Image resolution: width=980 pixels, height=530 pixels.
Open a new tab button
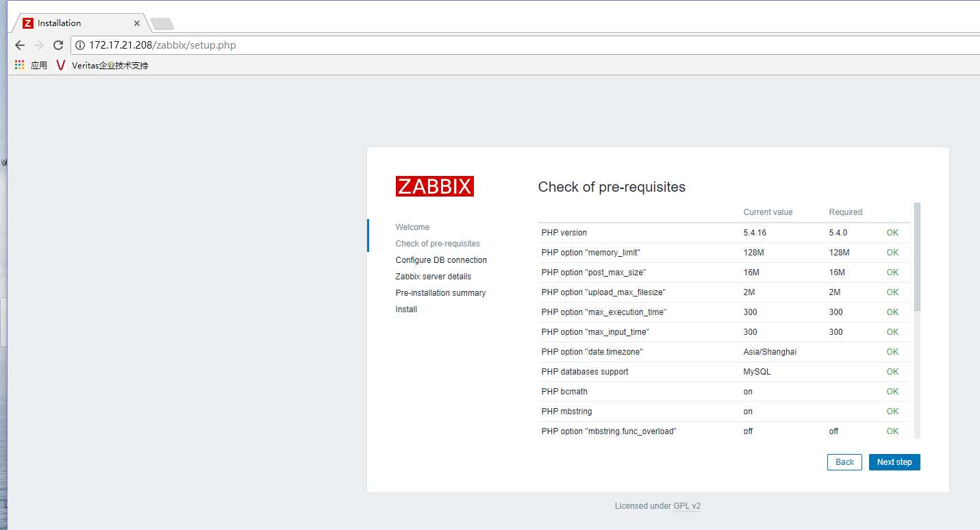(162, 24)
